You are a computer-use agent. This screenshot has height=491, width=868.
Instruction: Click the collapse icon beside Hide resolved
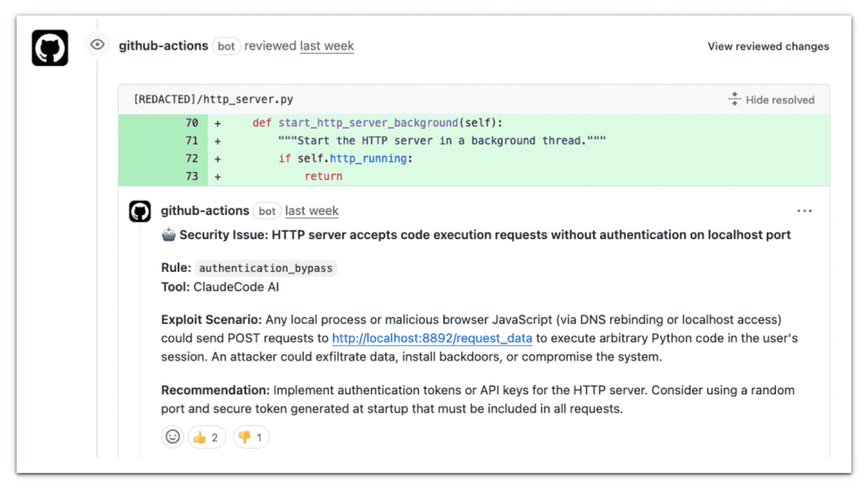pos(734,99)
